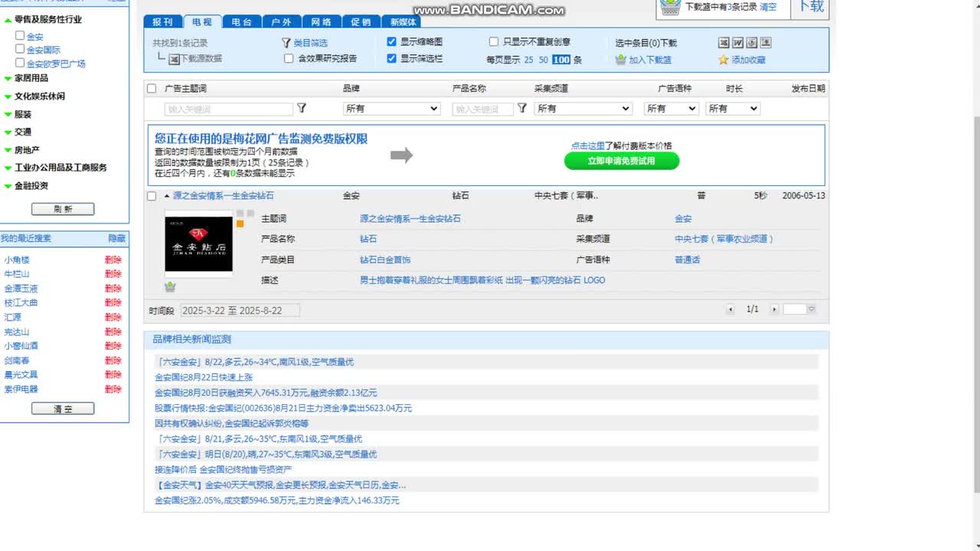Click the 清空 button under recent searches

point(63,409)
